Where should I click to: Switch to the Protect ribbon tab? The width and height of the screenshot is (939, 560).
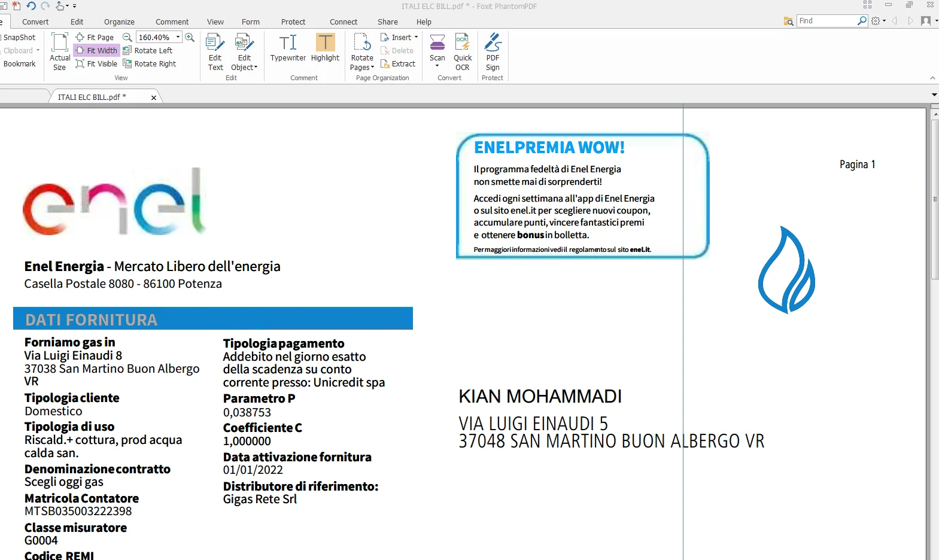[x=293, y=22]
